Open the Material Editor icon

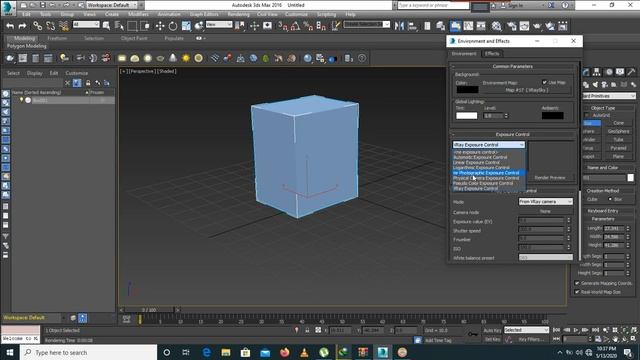496,26
